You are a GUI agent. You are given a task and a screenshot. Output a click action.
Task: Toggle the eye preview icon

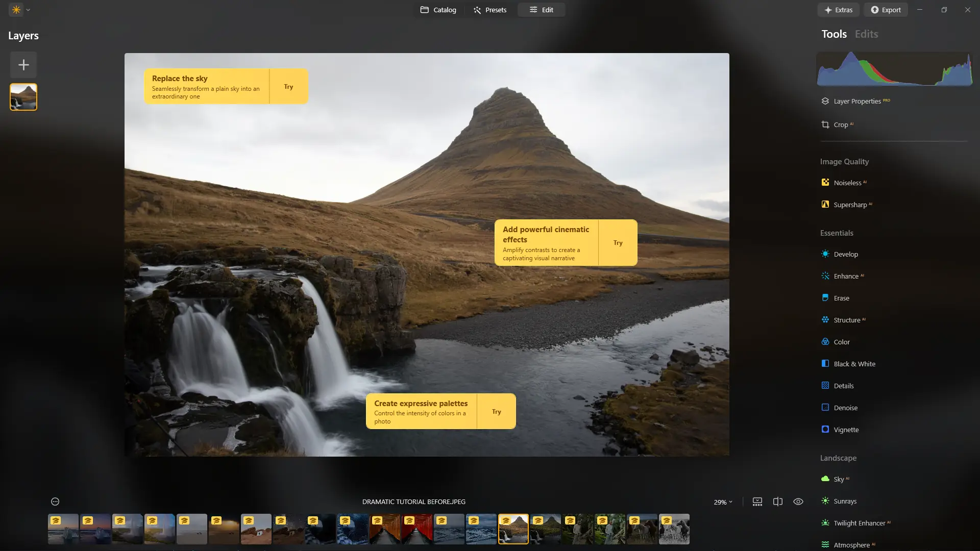pos(798,502)
